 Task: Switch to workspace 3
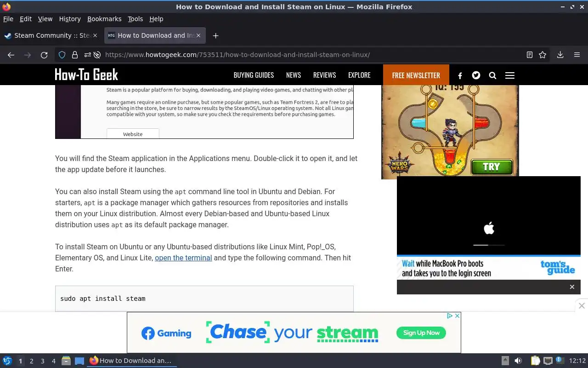[x=43, y=361]
